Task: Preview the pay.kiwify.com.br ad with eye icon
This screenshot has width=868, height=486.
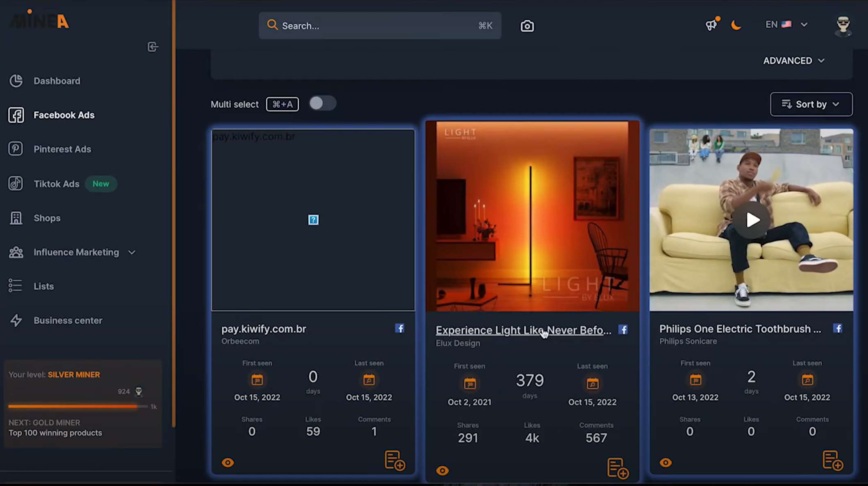Action: pyautogui.click(x=228, y=462)
